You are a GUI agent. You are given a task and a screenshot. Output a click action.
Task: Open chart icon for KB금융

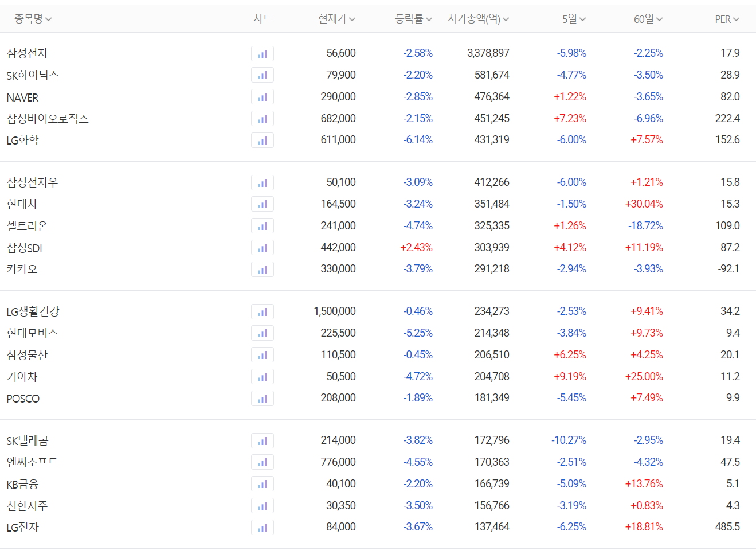tap(263, 484)
